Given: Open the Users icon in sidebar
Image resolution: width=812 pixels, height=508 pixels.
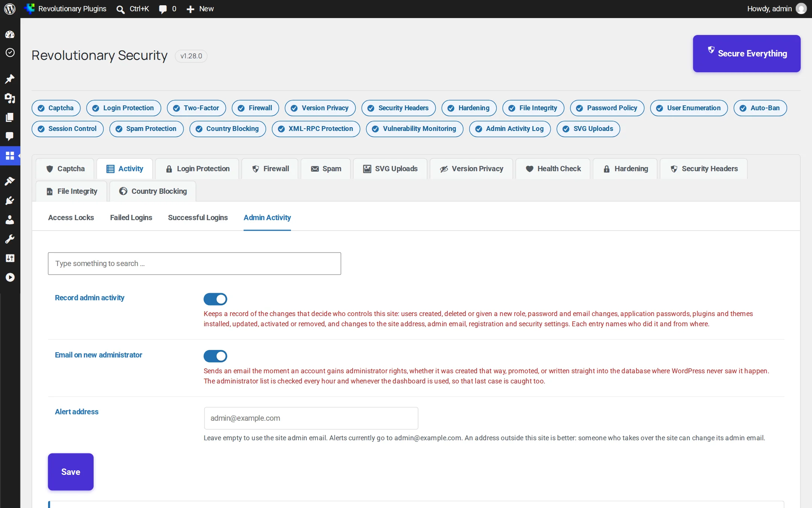Looking at the screenshot, I should coord(10,220).
